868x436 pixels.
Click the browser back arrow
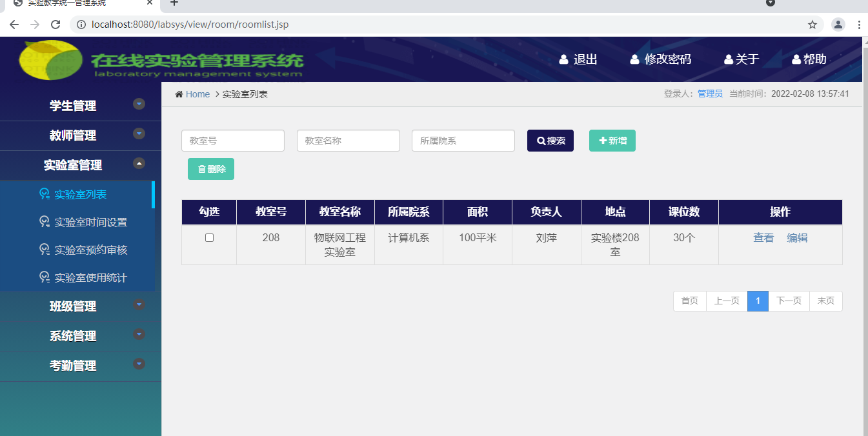coord(14,25)
